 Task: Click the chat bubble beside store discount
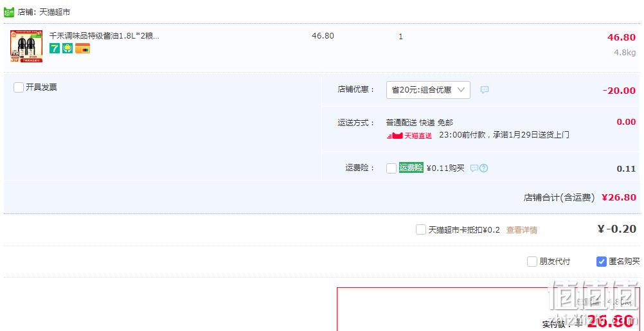coord(485,90)
